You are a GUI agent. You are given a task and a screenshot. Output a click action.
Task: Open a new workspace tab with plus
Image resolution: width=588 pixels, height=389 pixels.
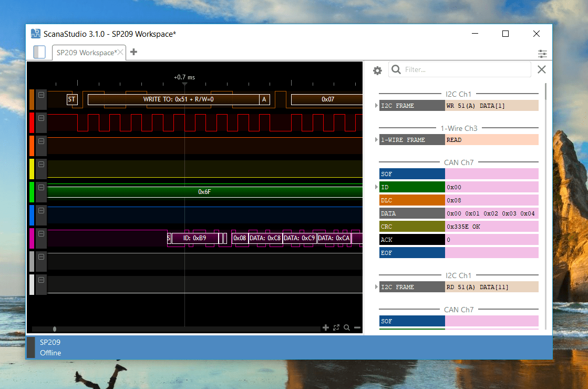click(133, 52)
